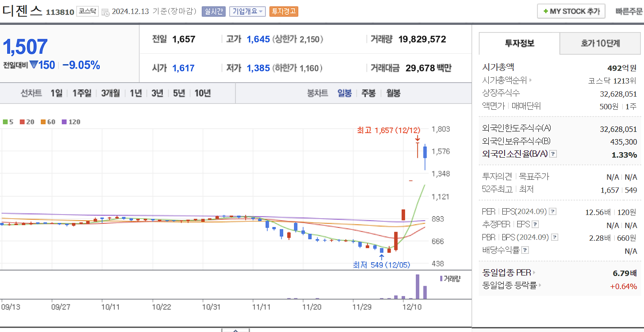Select the 투자정보 tab
The image size is (644, 332).
click(x=519, y=43)
